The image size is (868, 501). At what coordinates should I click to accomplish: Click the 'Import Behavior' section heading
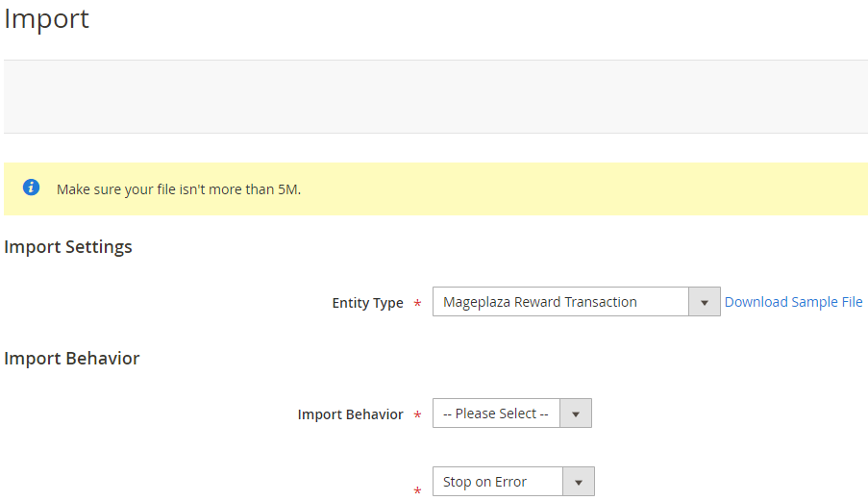point(72,359)
